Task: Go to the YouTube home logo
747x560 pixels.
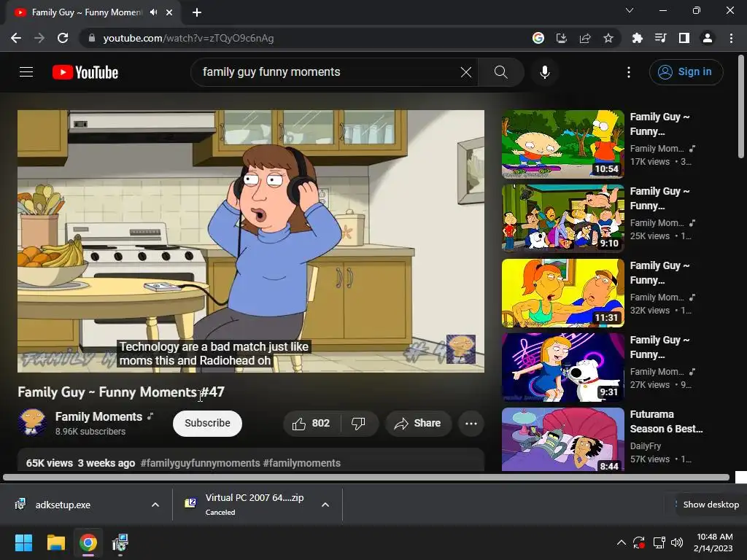Action: coord(85,72)
